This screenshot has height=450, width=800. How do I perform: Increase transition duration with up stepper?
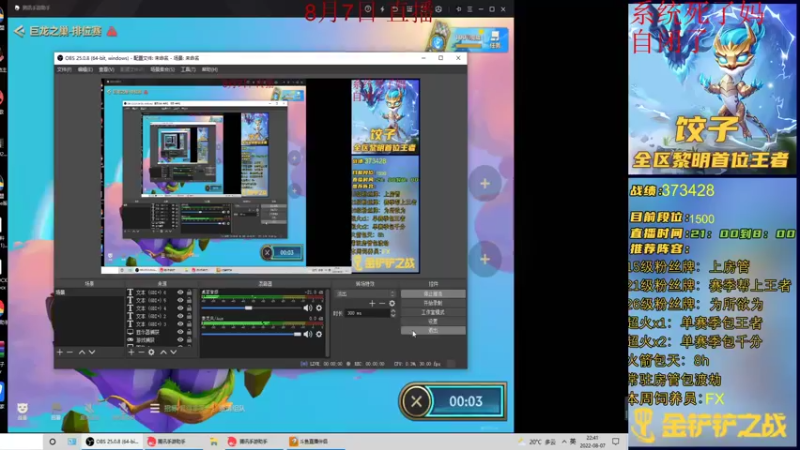(x=393, y=311)
